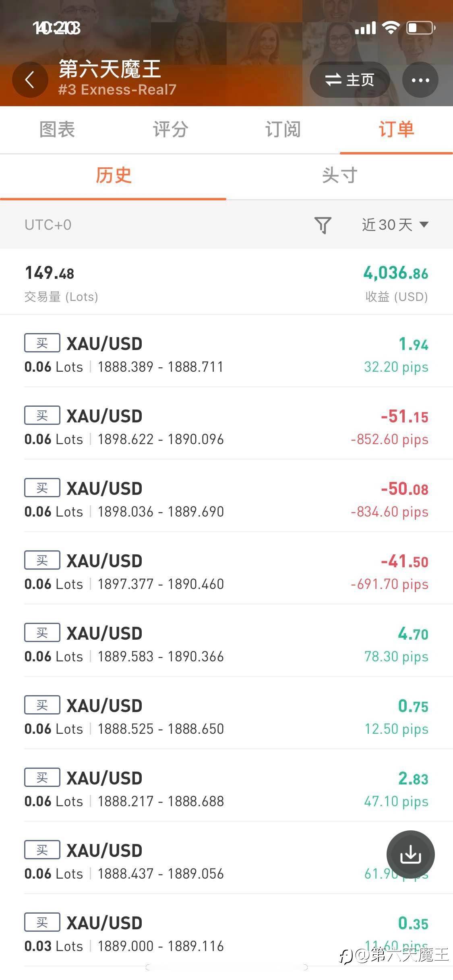Click the 主页 switch button
Screen dimensions: 453x980
point(350,80)
